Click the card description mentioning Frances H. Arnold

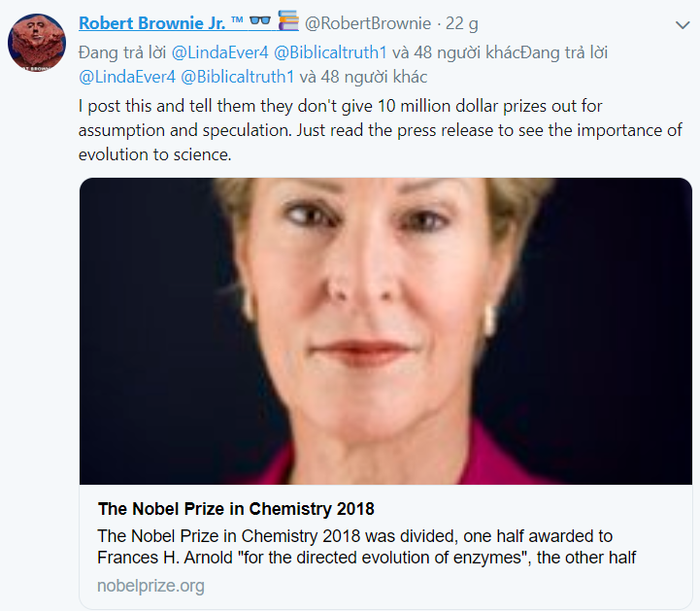tap(367, 546)
